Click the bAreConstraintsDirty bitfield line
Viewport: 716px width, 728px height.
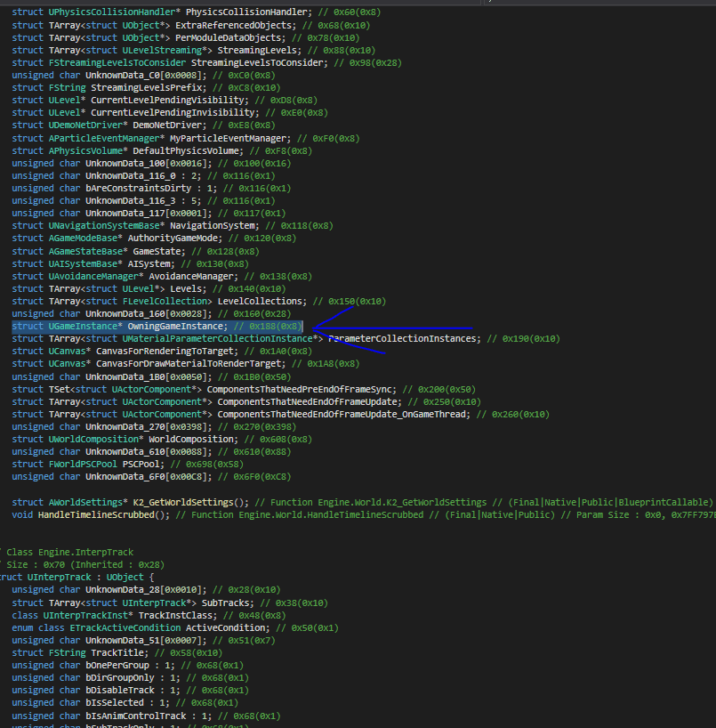(x=151, y=189)
